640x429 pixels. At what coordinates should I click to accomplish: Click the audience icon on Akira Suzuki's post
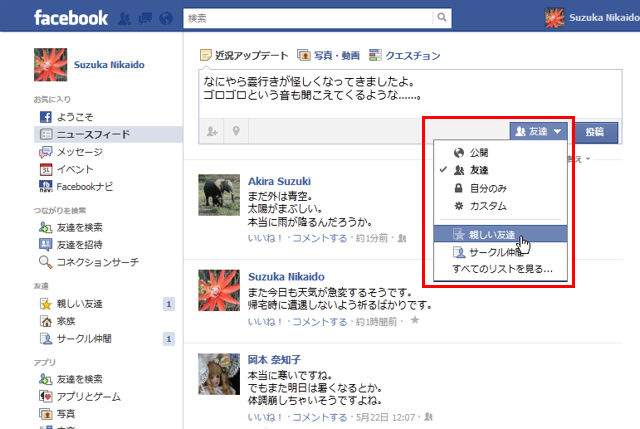[402, 238]
